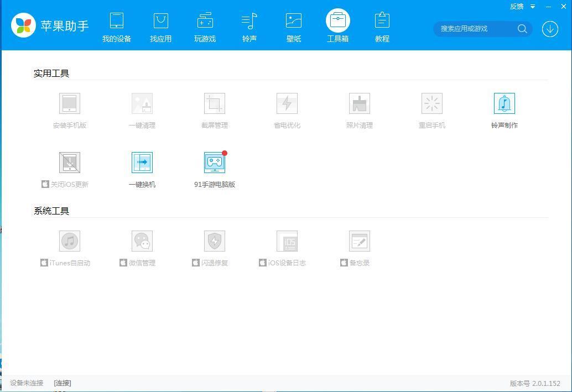Image resolution: width=572 pixels, height=392 pixels.
Task: Select the 省电优化 tool icon
Action: click(x=287, y=103)
